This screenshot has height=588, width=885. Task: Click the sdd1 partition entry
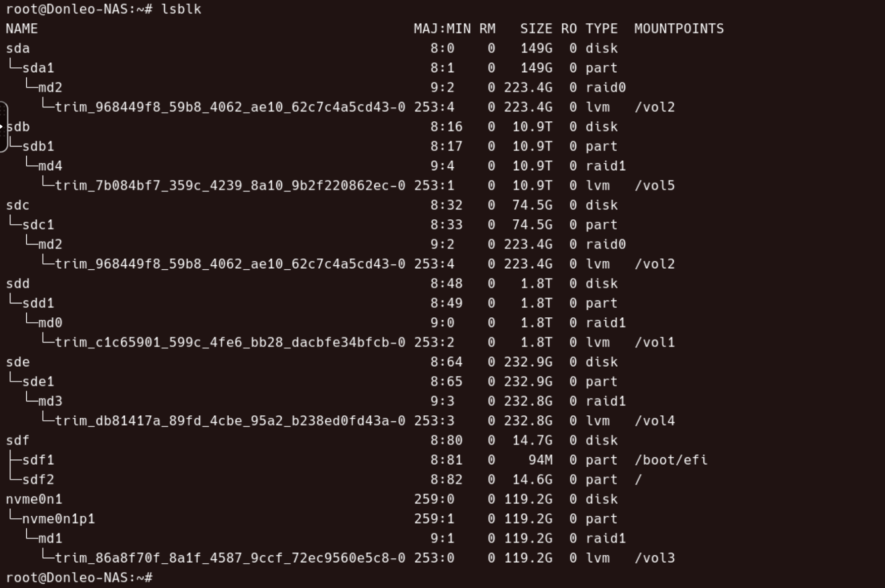pyautogui.click(x=38, y=303)
